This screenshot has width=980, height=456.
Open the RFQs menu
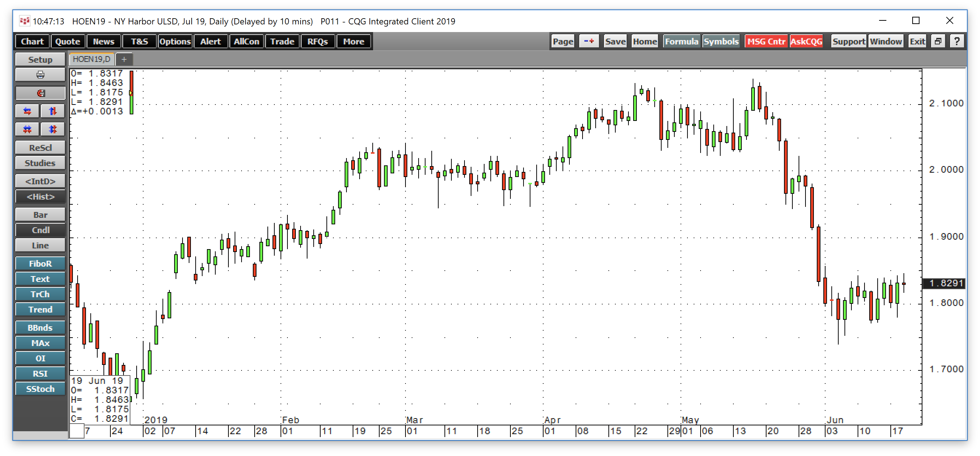click(318, 41)
